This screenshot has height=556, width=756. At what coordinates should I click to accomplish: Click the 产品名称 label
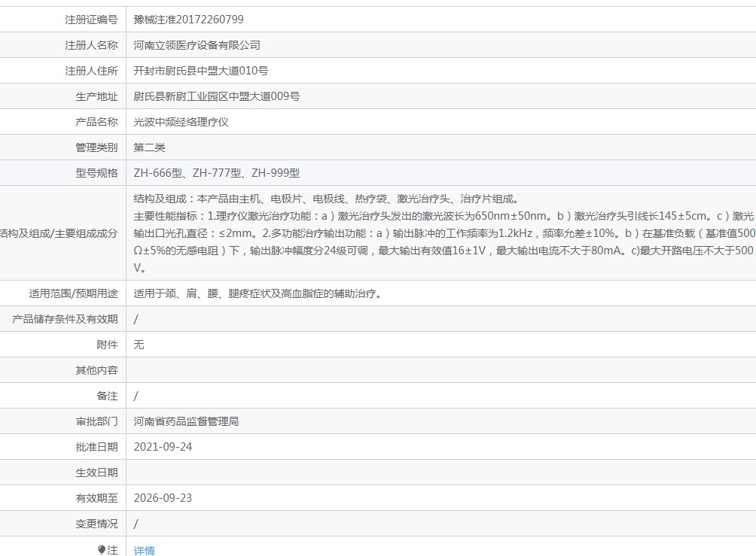pyautogui.click(x=96, y=121)
